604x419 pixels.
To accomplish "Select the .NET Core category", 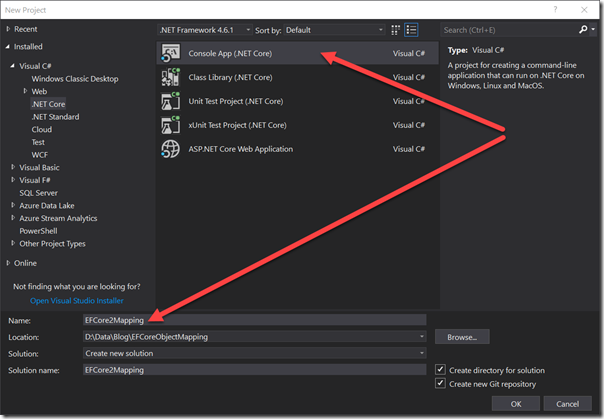I will coord(48,104).
